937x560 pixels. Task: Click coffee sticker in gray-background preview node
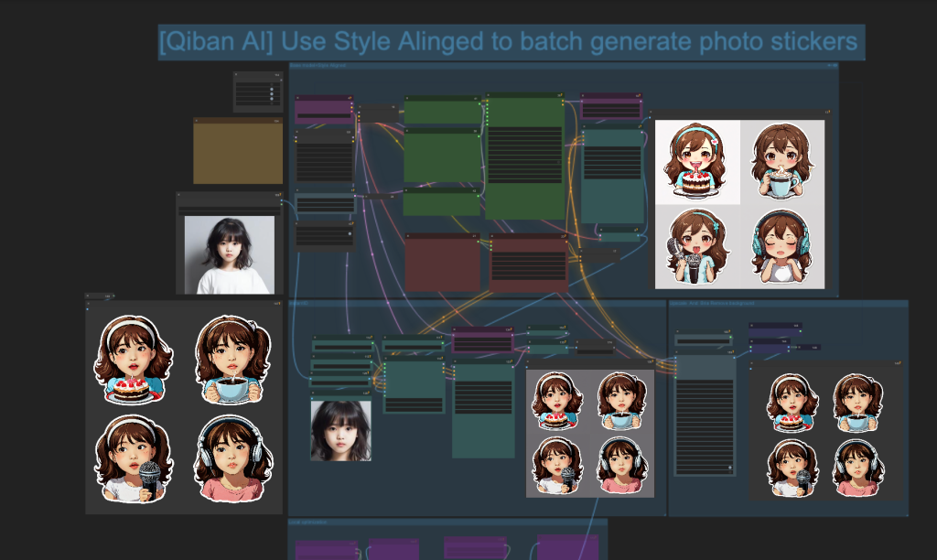click(622, 401)
